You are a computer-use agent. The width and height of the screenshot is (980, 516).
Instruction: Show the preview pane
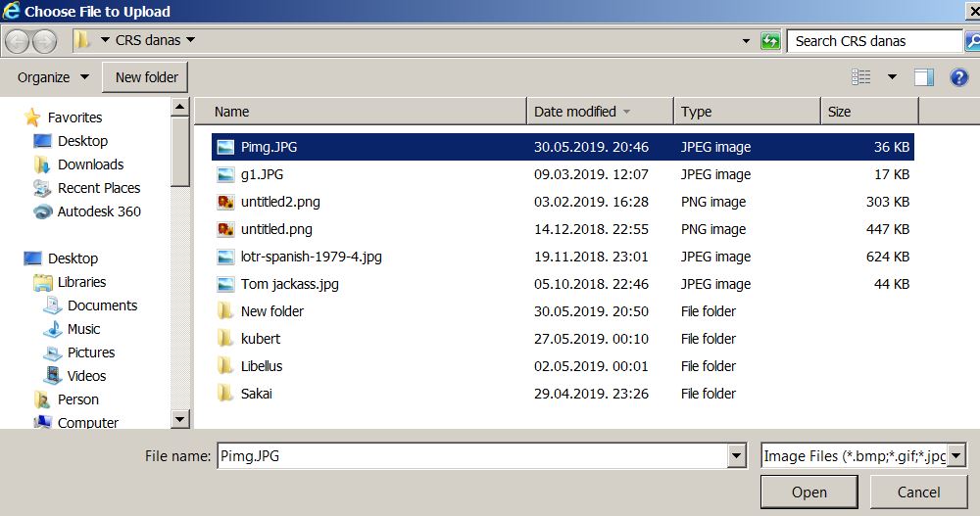click(x=924, y=76)
